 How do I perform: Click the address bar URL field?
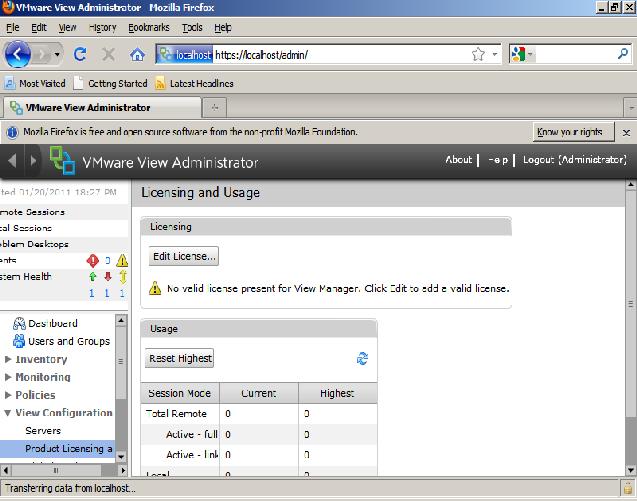tap(340, 54)
